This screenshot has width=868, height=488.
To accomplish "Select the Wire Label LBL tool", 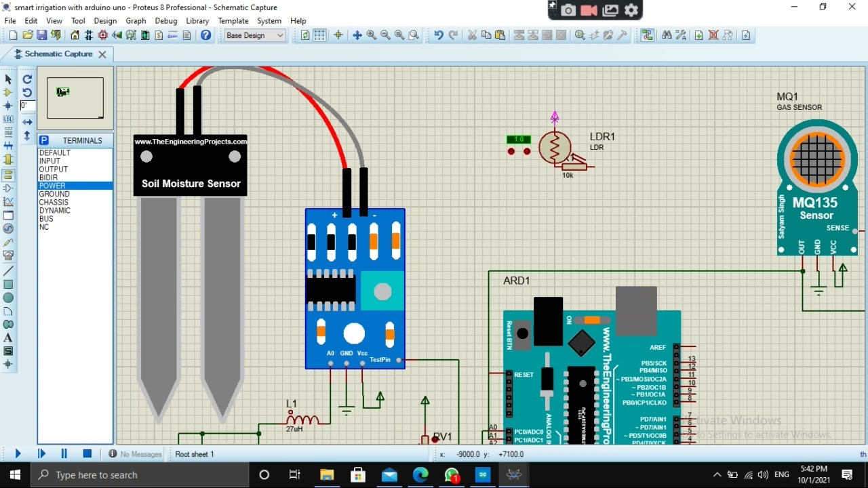I will click(x=8, y=119).
